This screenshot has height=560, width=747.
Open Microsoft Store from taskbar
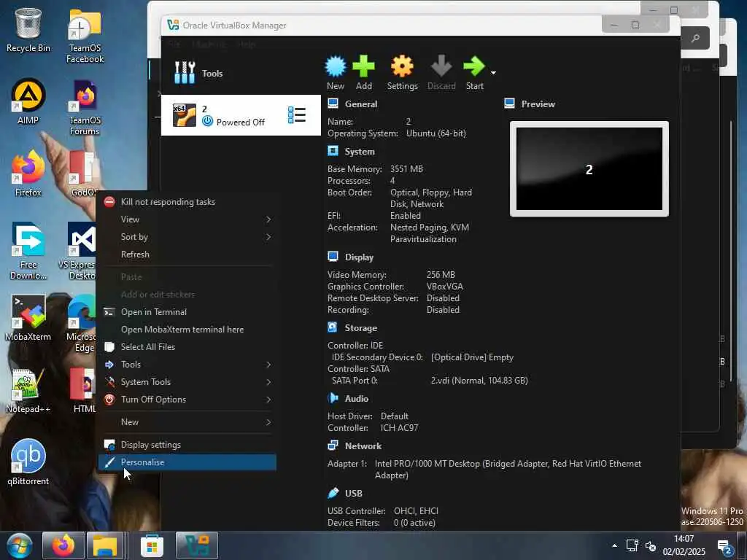tap(152, 545)
